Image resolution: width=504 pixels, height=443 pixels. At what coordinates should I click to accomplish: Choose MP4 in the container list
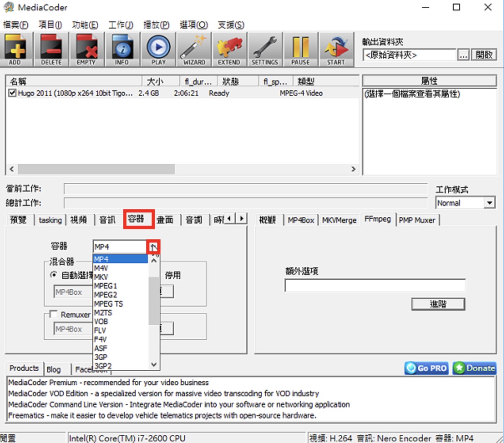point(120,259)
